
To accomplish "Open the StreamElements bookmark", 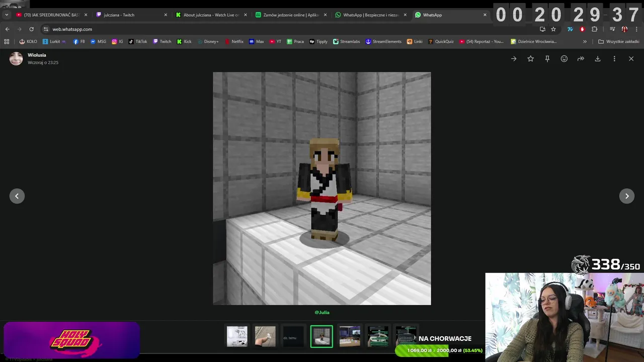I will click(383, 42).
